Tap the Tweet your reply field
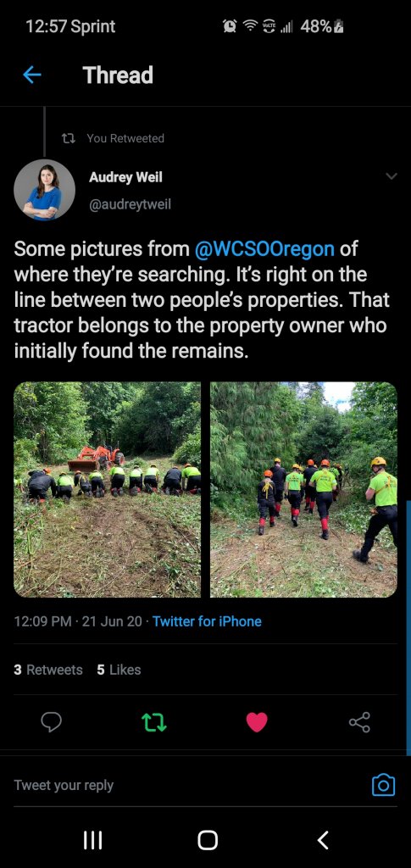Screen dimensions: 411x868 [x=188, y=785]
